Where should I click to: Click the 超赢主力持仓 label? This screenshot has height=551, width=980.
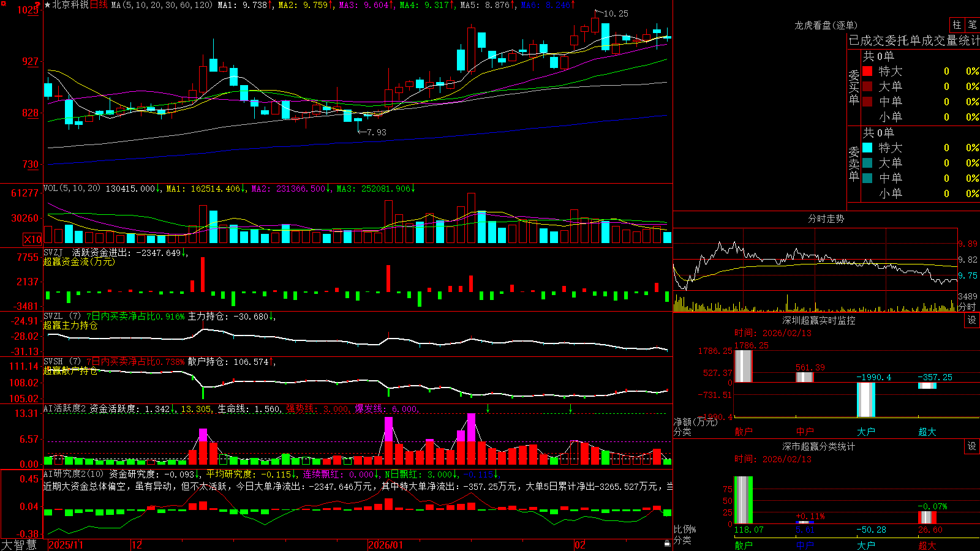pyautogui.click(x=70, y=326)
